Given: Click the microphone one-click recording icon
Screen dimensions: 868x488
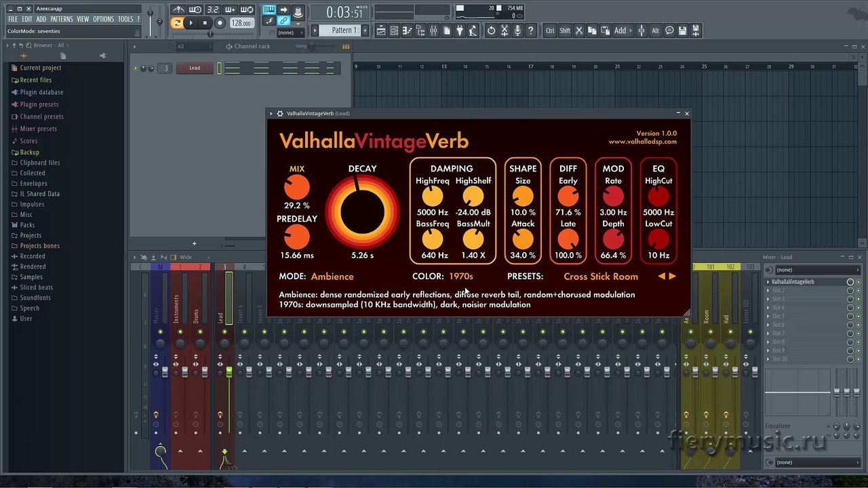Looking at the screenshot, I should (517, 30).
